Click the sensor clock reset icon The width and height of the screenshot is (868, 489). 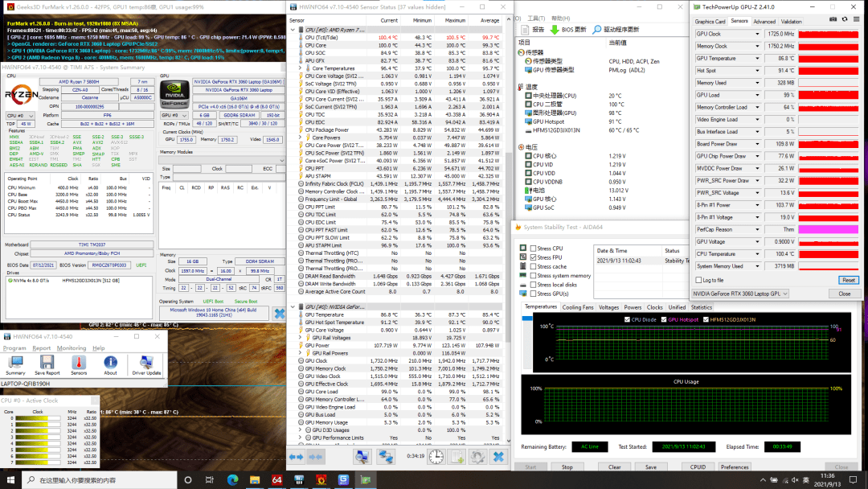pos(436,457)
